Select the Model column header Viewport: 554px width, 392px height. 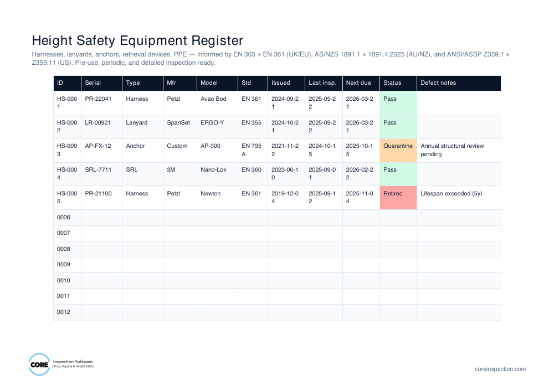click(217, 83)
